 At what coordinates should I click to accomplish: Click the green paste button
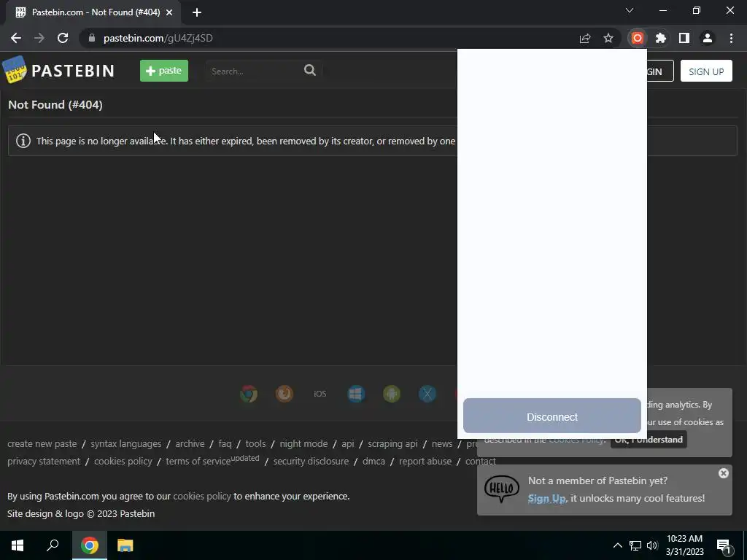coord(164,71)
